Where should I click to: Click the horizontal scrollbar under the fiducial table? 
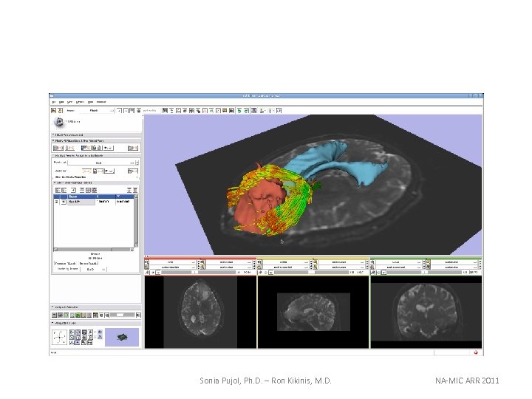pyautogui.click(x=94, y=250)
